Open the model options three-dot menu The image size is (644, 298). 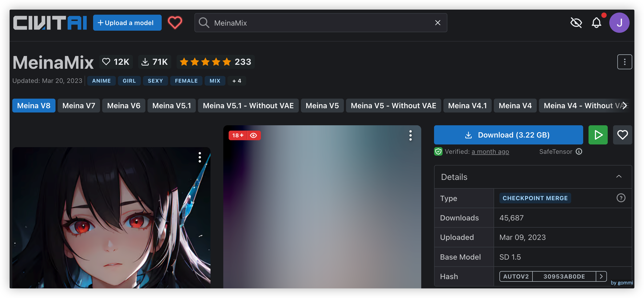(x=625, y=62)
